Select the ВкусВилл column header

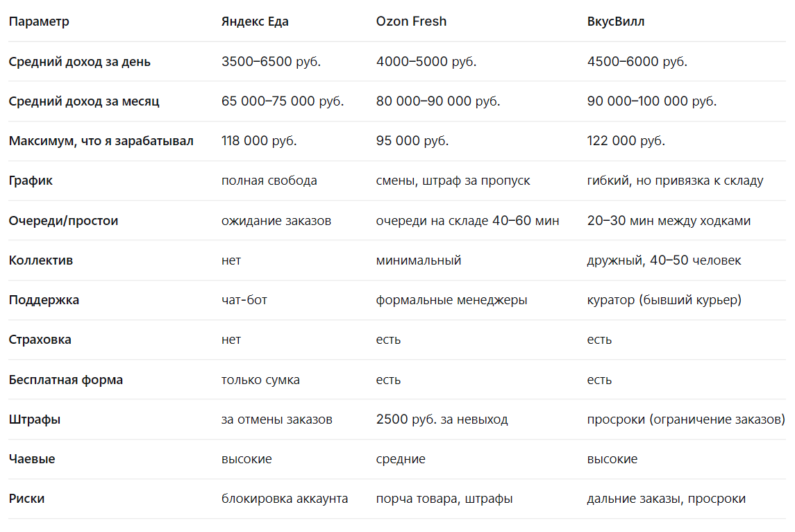point(615,22)
